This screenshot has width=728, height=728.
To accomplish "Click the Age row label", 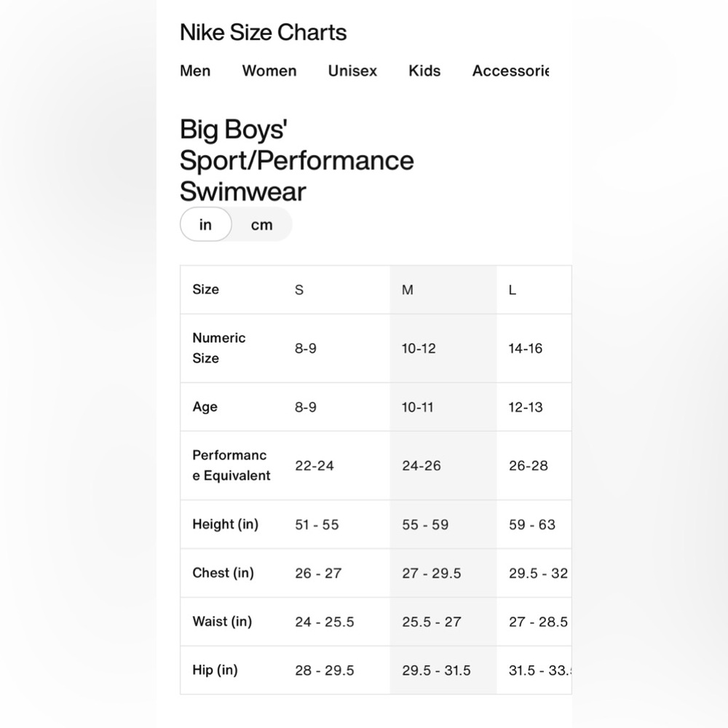I will click(205, 407).
